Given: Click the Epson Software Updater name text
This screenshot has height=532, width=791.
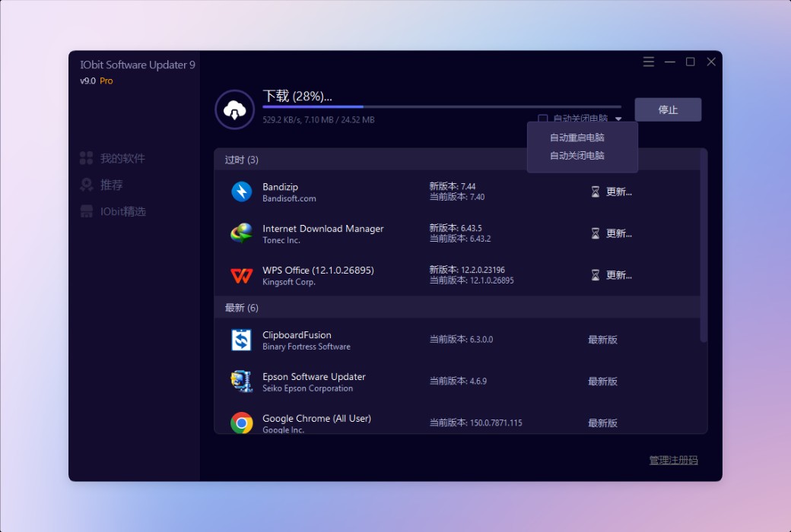Looking at the screenshot, I should tap(314, 377).
